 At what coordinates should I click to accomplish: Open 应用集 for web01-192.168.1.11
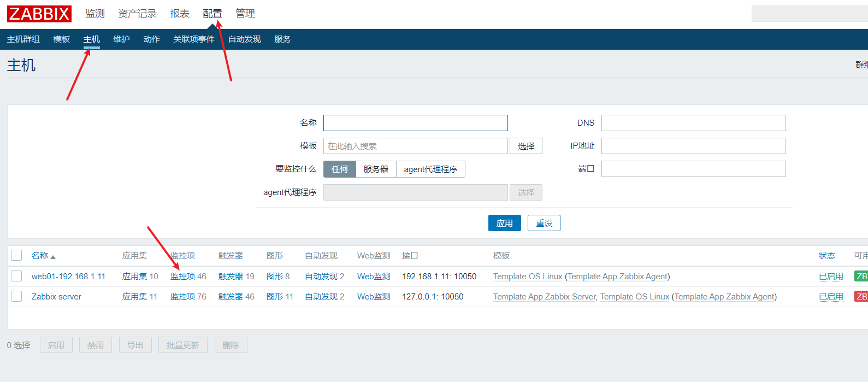pyautogui.click(x=134, y=277)
